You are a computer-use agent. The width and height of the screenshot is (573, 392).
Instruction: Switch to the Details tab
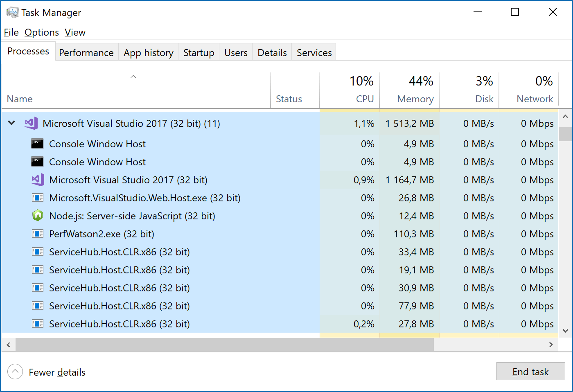tap(272, 52)
